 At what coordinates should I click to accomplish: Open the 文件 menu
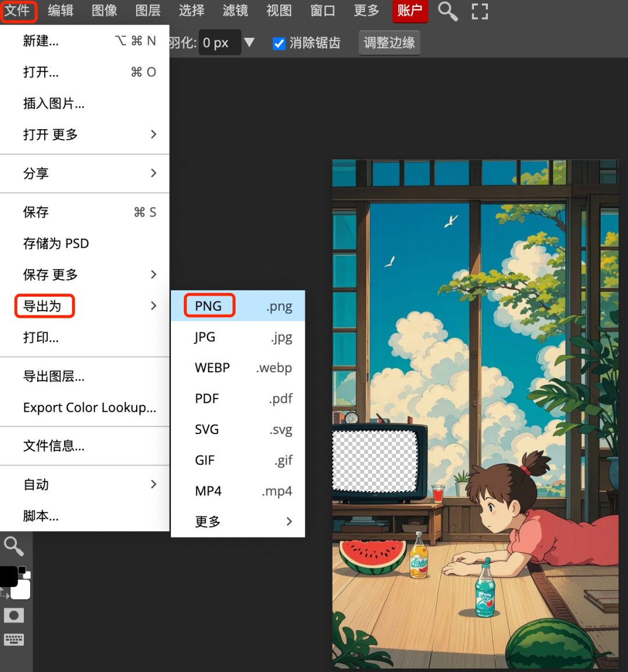point(17,10)
